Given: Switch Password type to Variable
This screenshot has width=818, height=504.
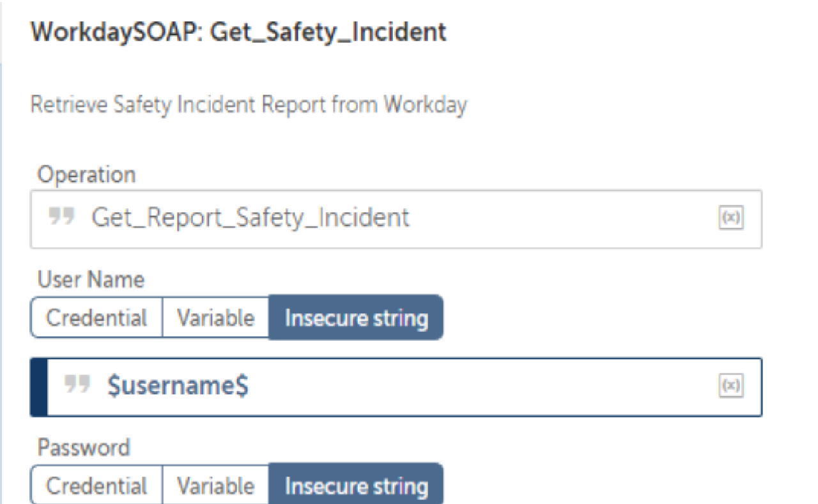Looking at the screenshot, I should click(215, 486).
